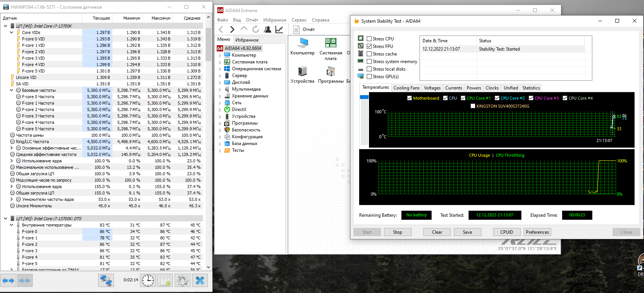
Task: Collapse Базовые частоты group in HWiNFO
Action: pyautogui.click(x=12, y=90)
